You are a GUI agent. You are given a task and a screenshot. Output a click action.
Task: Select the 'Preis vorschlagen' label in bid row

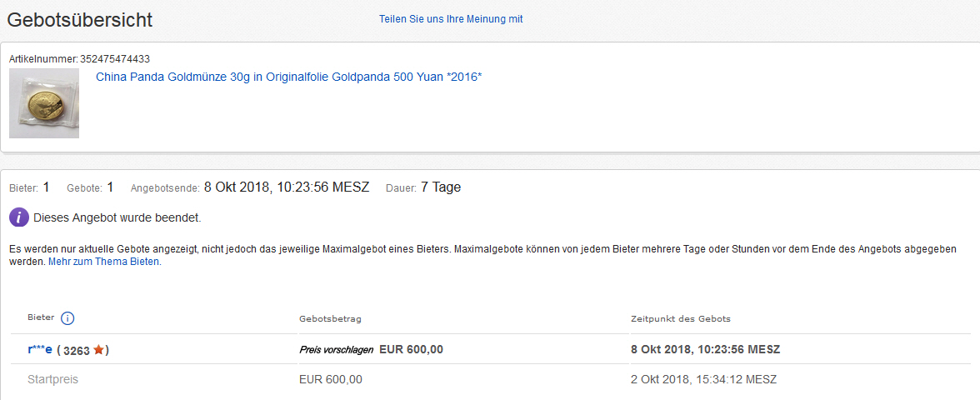pos(337,350)
